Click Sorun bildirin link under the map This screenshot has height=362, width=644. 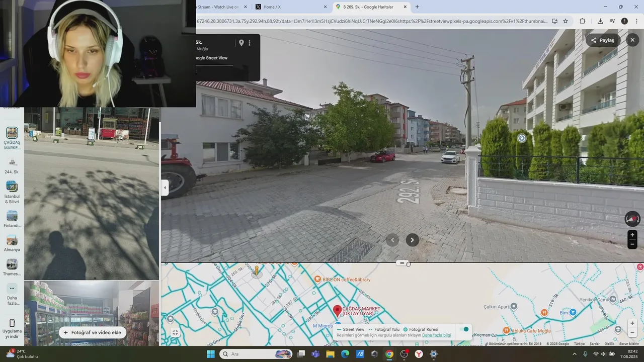[629, 344]
